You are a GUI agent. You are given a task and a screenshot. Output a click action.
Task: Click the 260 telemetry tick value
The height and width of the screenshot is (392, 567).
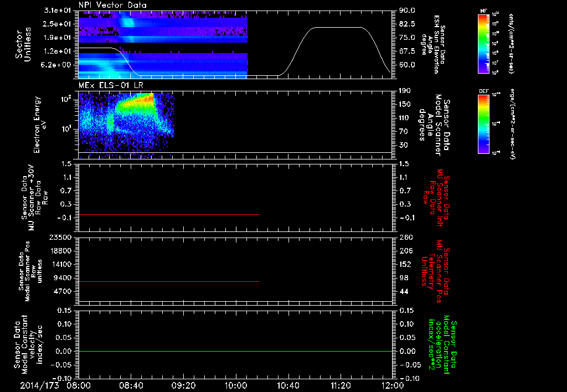click(405, 237)
